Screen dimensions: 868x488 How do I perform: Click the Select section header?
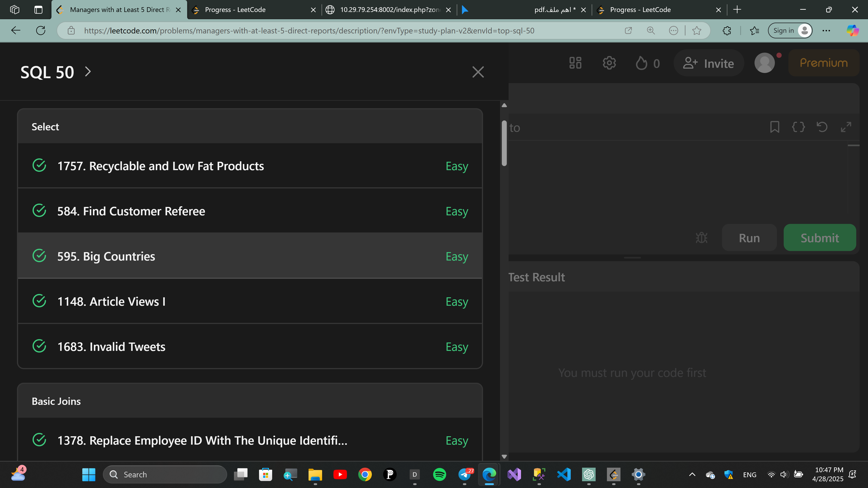tap(250, 127)
